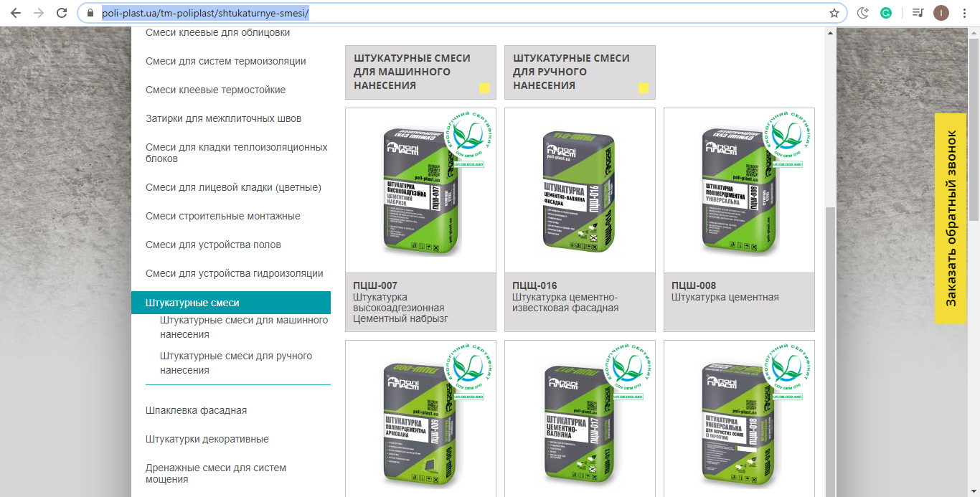Click the browser back arrow

tap(16, 13)
